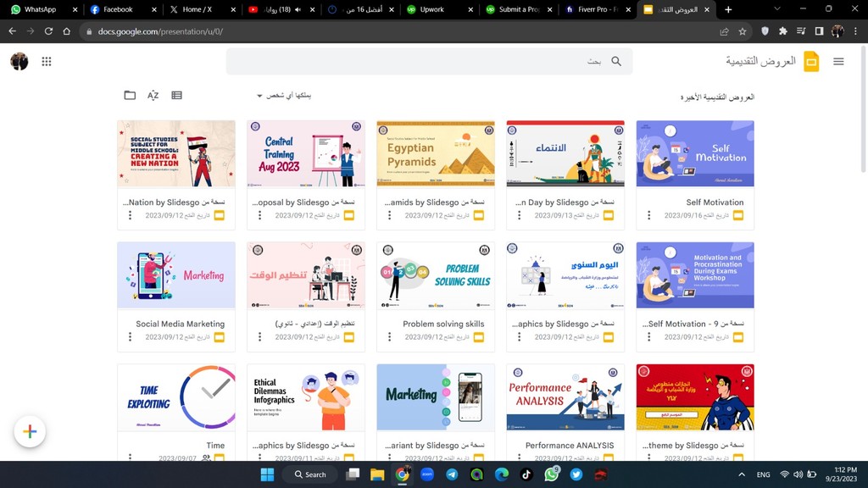
Task: Toggle browser side panel
Action: coord(819,31)
